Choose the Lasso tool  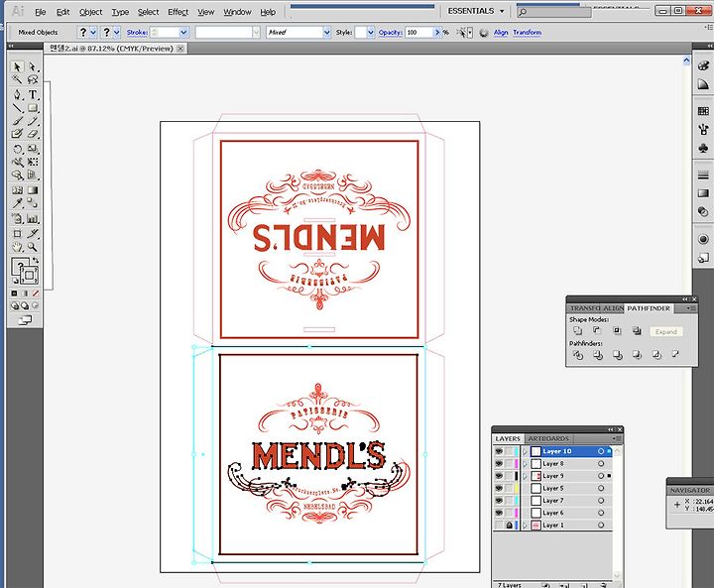coord(33,79)
